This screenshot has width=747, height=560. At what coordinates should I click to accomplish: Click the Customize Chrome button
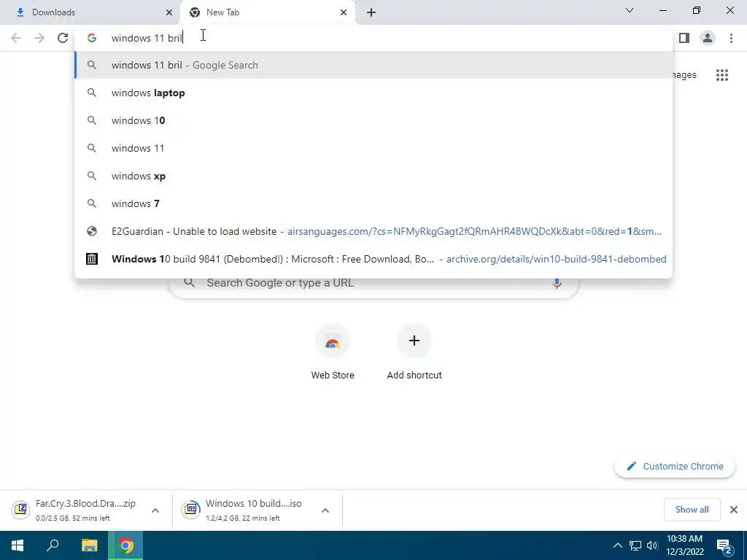(x=675, y=466)
